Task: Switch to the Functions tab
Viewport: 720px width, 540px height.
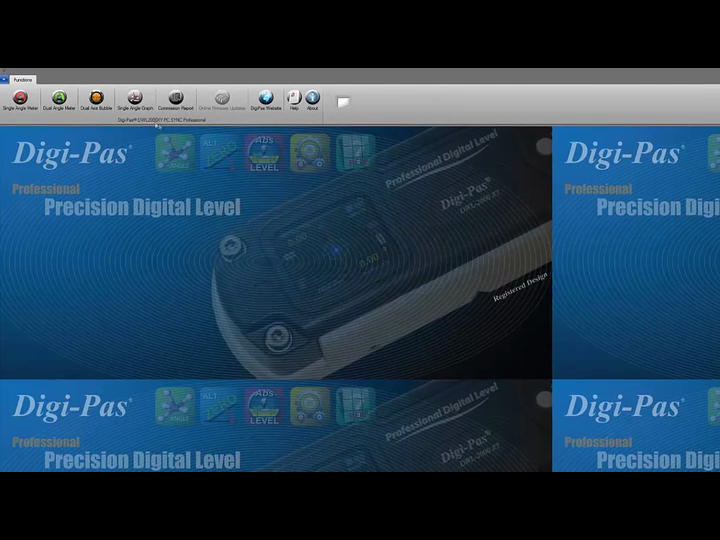Action: (23, 79)
